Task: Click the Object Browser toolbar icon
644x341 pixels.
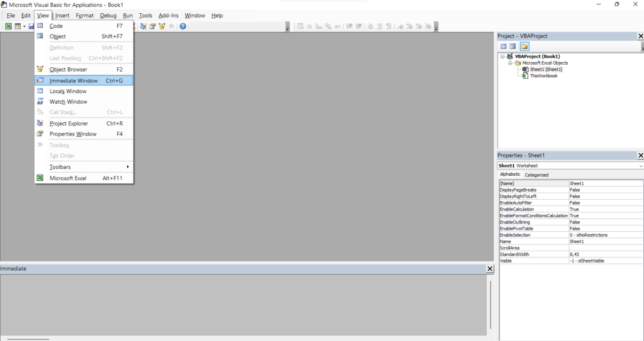Action: tap(162, 26)
